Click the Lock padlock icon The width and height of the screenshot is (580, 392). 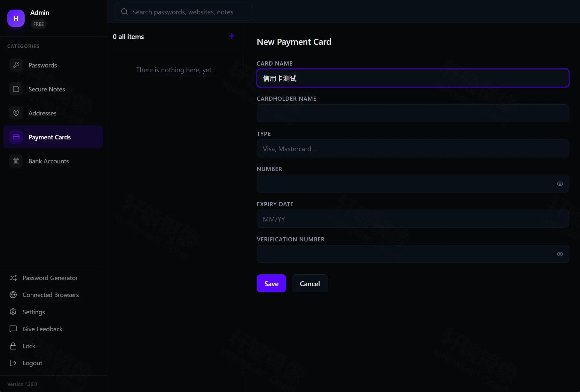(13, 346)
